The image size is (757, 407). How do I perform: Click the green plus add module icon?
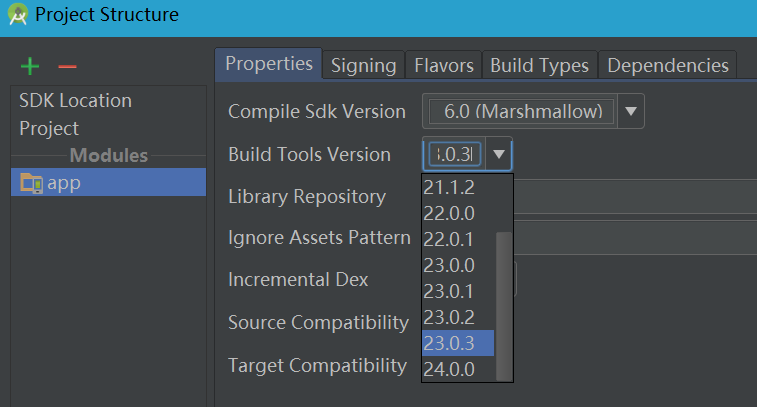(31, 67)
